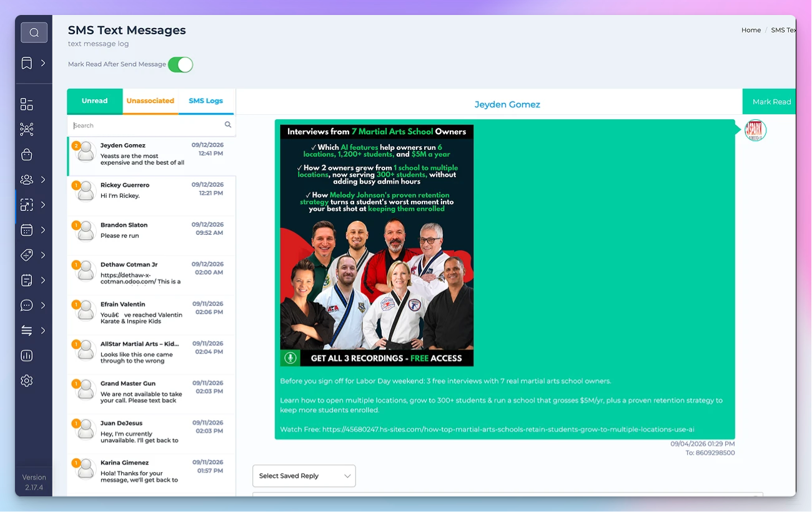Click the bookmark icon in the sidebar

tap(27, 63)
